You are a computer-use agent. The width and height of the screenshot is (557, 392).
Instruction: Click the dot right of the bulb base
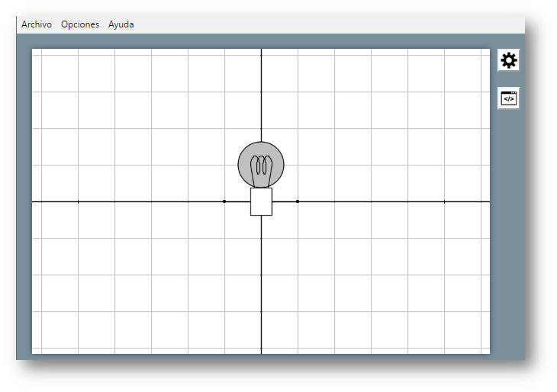[x=298, y=201]
